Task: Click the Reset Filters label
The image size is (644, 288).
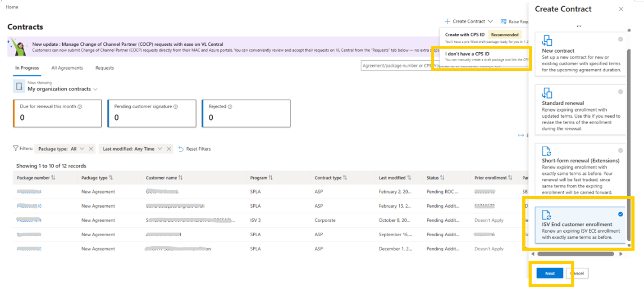Action: (x=198, y=149)
